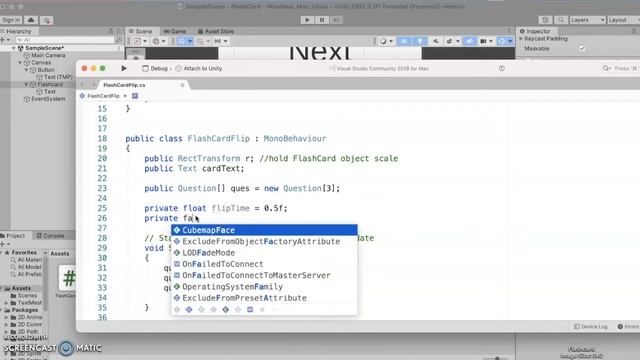Image resolution: width=640 pixels, height=360 pixels.
Task: Toggle Scene effects dropdown button
Action: tap(452, 41)
